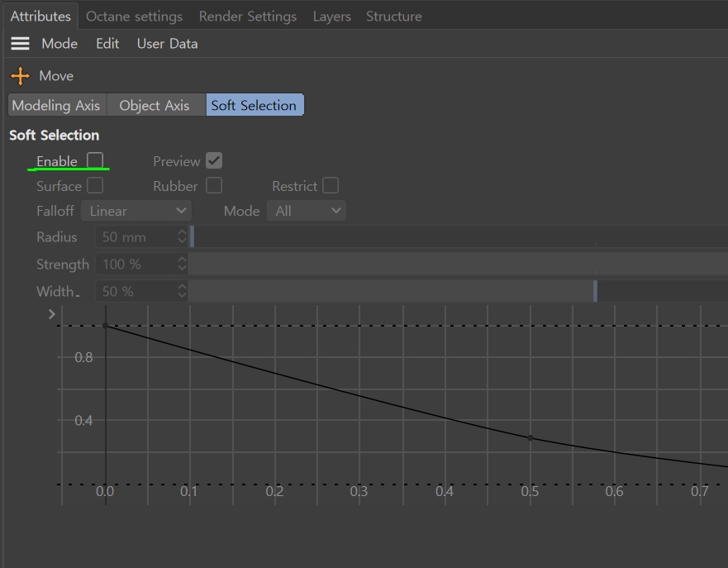Switch to Octane settings tab
728x568 pixels.
pyautogui.click(x=134, y=17)
